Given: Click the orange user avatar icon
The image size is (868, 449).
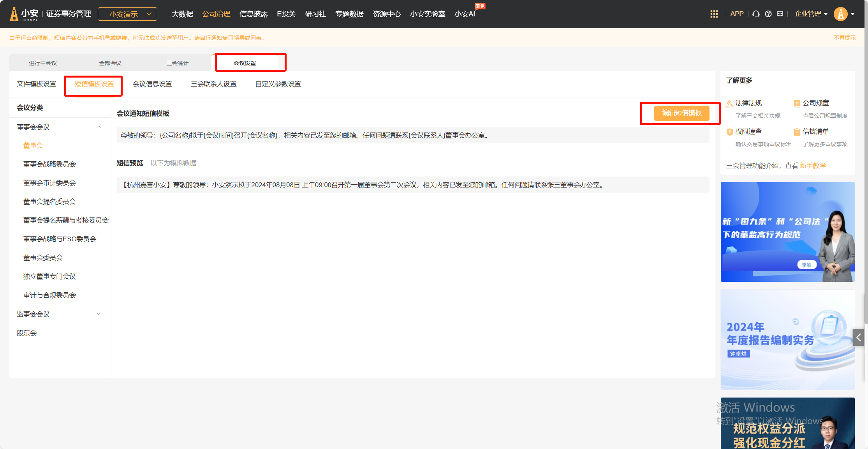Looking at the screenshot, I should point(840,14).
